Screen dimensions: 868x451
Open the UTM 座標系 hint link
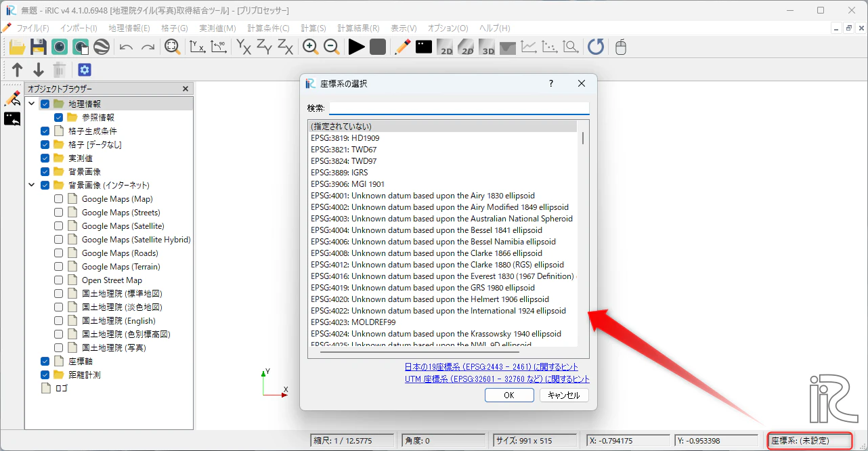497,379
